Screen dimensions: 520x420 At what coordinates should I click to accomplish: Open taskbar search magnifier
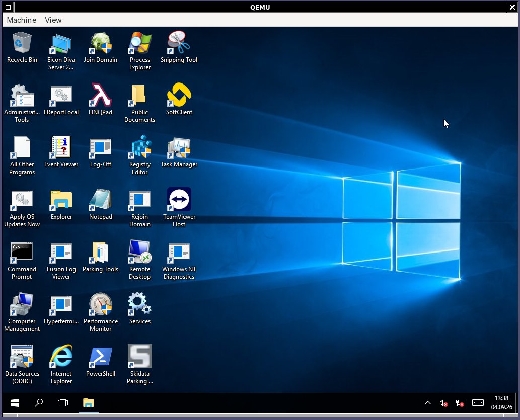39,403
